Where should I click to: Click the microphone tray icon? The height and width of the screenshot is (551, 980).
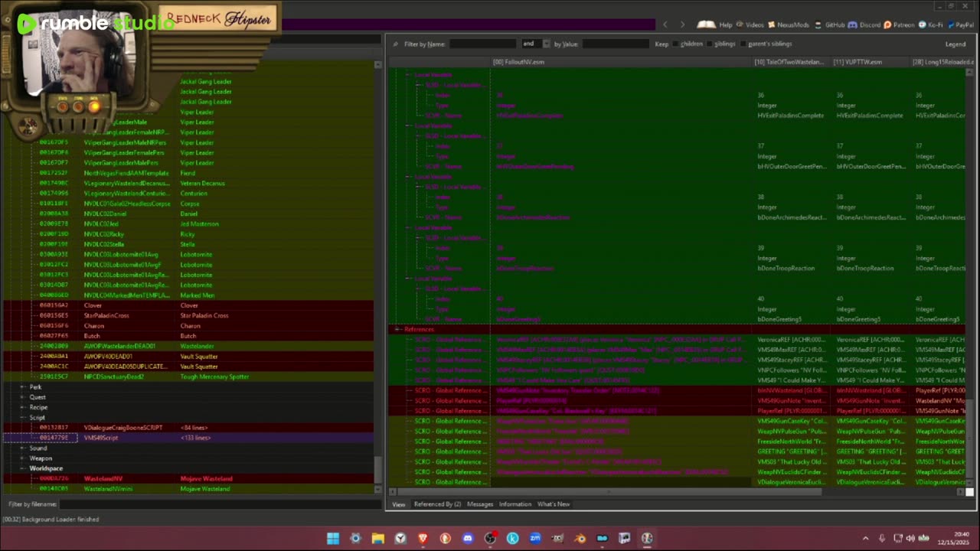pyautogui.click(x=882, y=538)
